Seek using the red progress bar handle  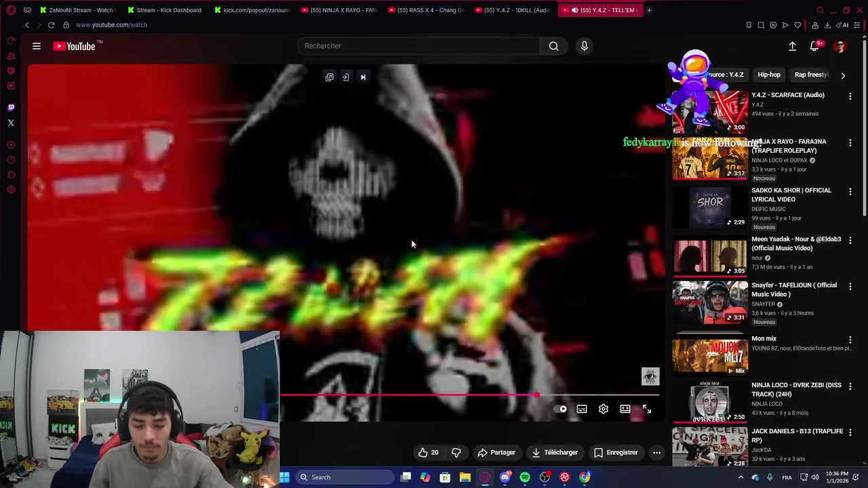536,394
